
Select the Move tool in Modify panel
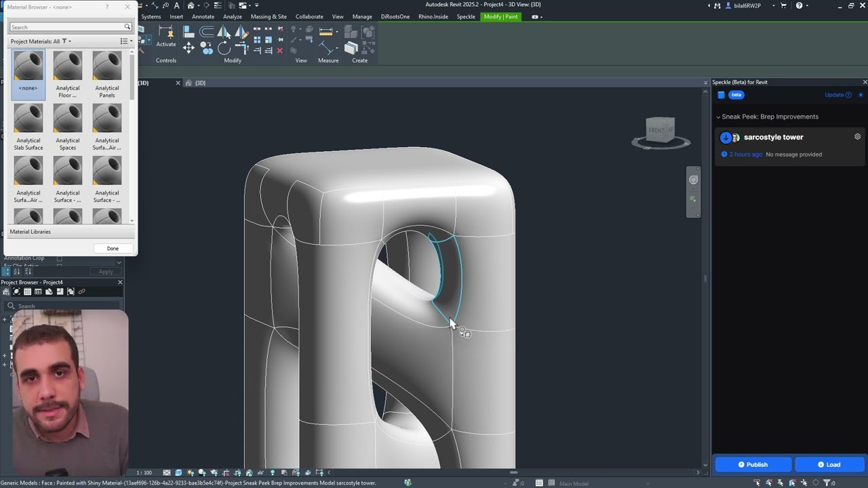[x=189, y=47]
